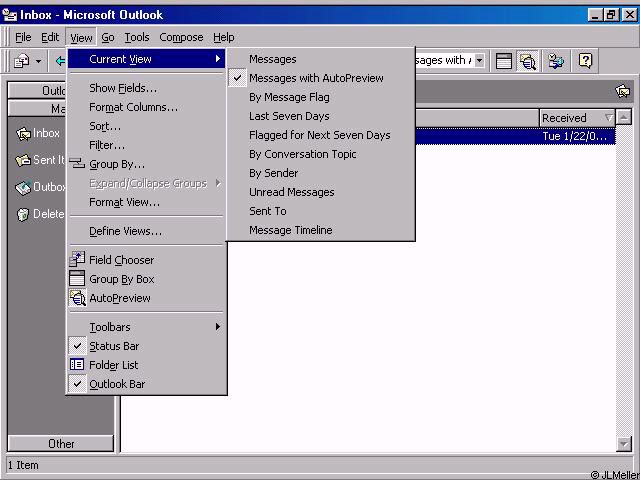Open the New item dropdown arrow in the toolbar
The height and width of the screenshot is (480, 640).
(x=38, y=62)
